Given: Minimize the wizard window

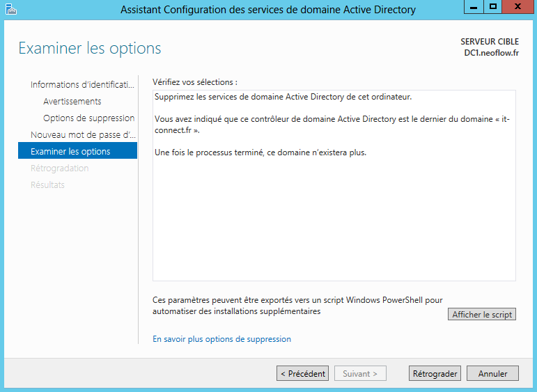Looking at the screenshot, I should [474, 7].
